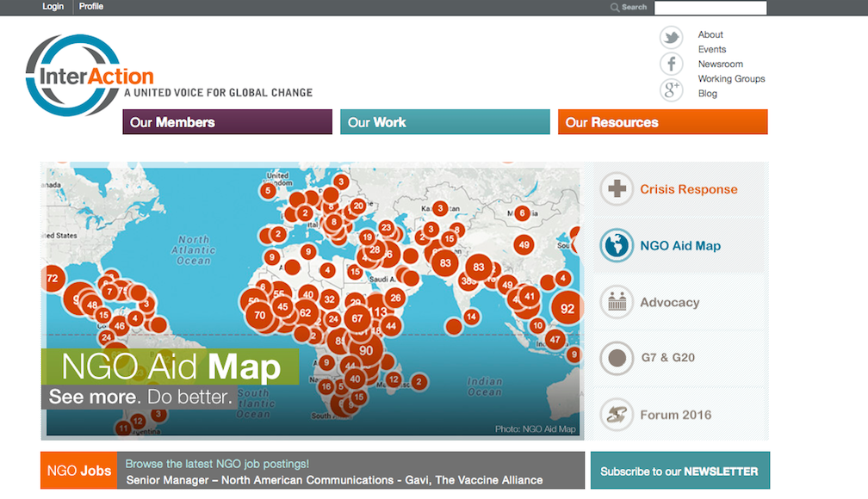Screen dimensions: 868x499
Task: Select the Forum 2016 icon
Action: point(617,414)
